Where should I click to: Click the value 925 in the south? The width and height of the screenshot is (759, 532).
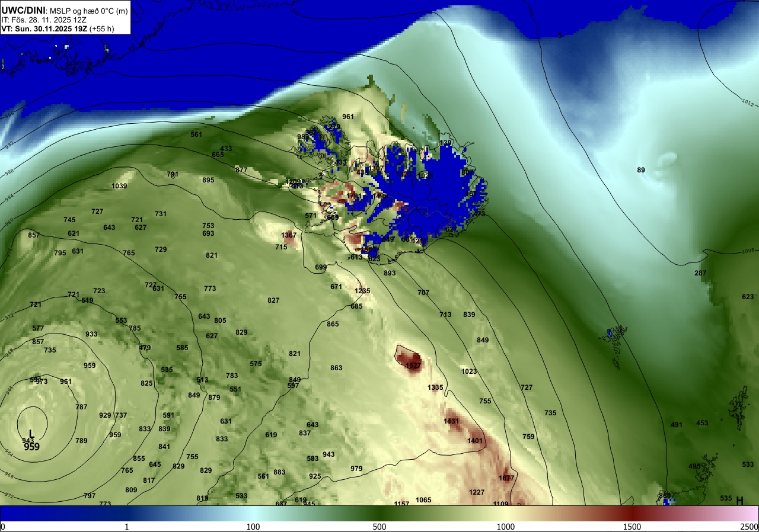(315, 476)
